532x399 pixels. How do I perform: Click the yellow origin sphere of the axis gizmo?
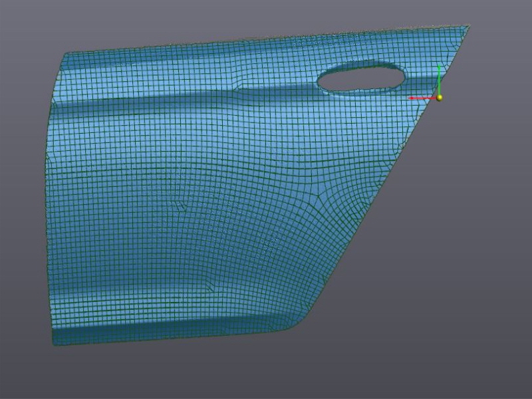click(x=440, y=98)
